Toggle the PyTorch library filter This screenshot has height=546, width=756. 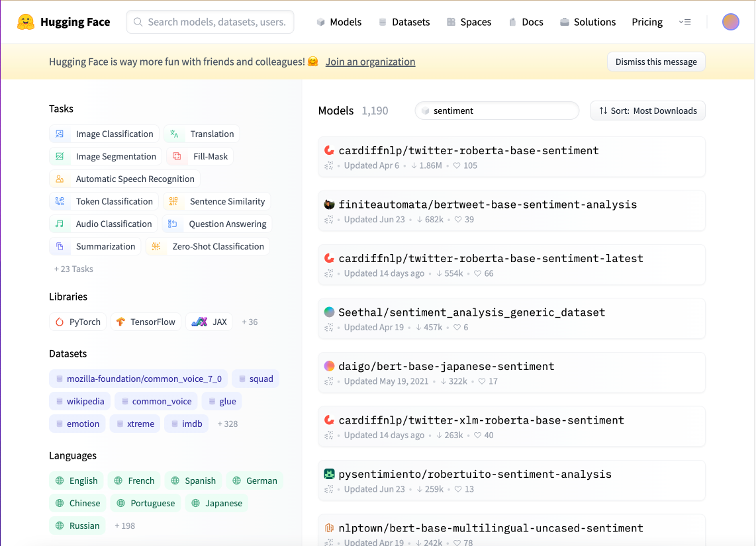click(78, 322)
